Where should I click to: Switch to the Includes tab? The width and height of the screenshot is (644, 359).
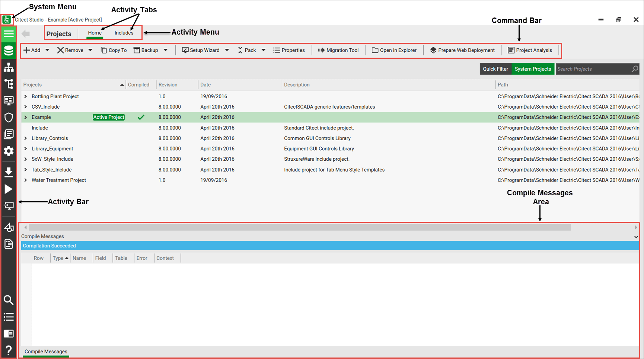pos(124,33)
